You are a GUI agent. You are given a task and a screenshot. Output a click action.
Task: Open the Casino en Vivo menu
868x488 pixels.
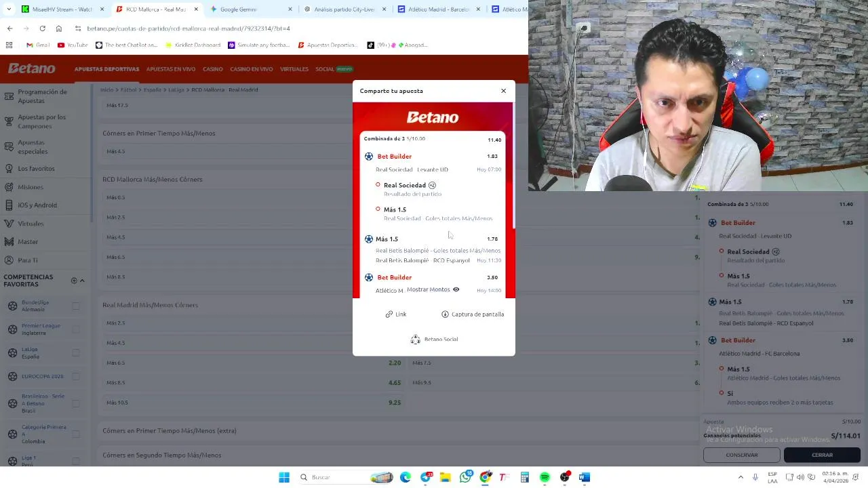(x=252, y=69)
